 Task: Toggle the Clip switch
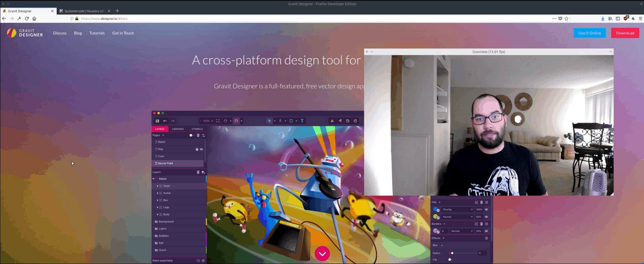click(x=450, y=260)
